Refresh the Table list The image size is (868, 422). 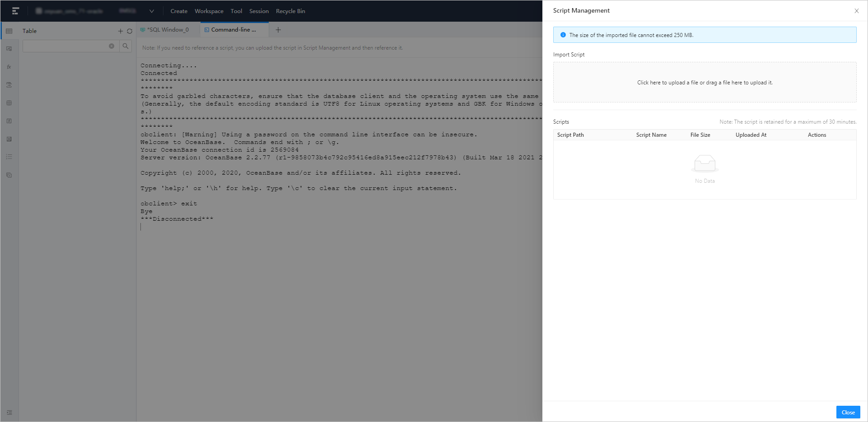tap(130, 31)
